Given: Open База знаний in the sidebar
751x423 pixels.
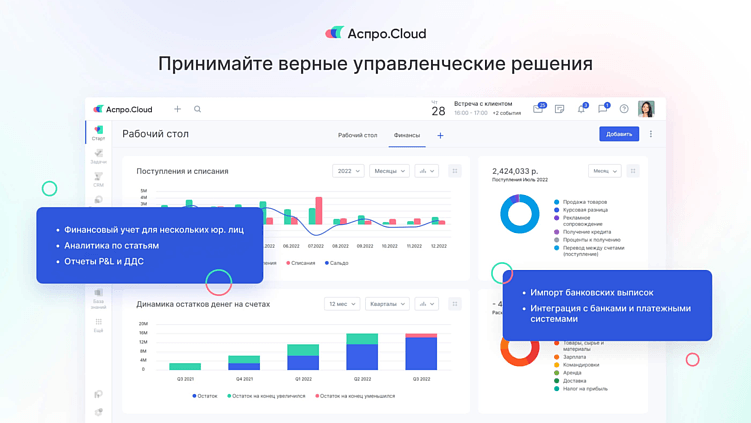Looking at the screenshot, I should point(99,299).
